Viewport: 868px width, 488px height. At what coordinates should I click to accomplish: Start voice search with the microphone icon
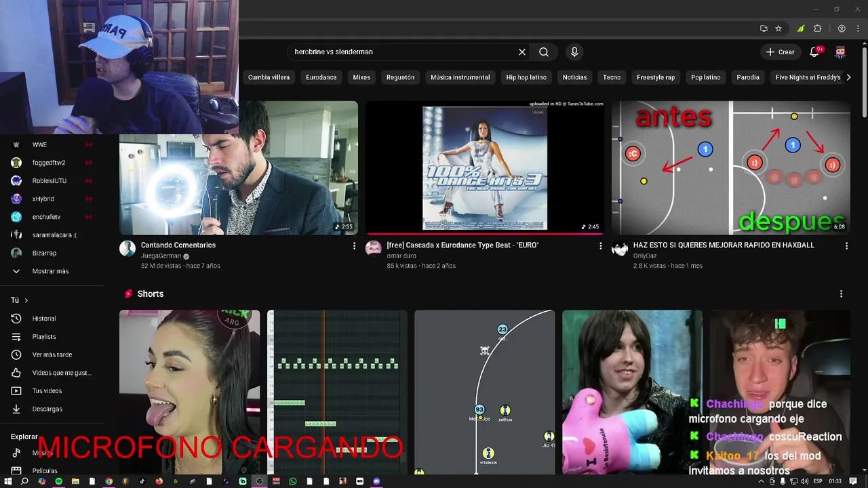pos(574,52)
